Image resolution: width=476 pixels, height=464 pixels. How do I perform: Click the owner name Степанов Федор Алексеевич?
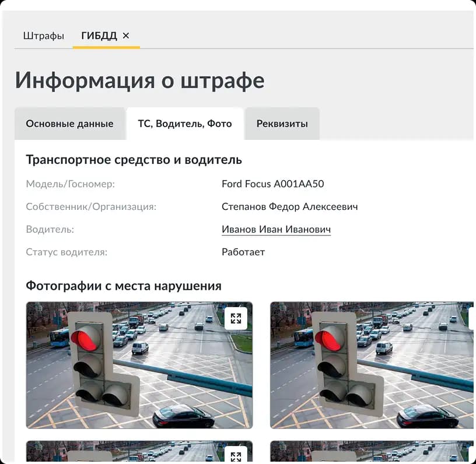[x=289, y=206]
